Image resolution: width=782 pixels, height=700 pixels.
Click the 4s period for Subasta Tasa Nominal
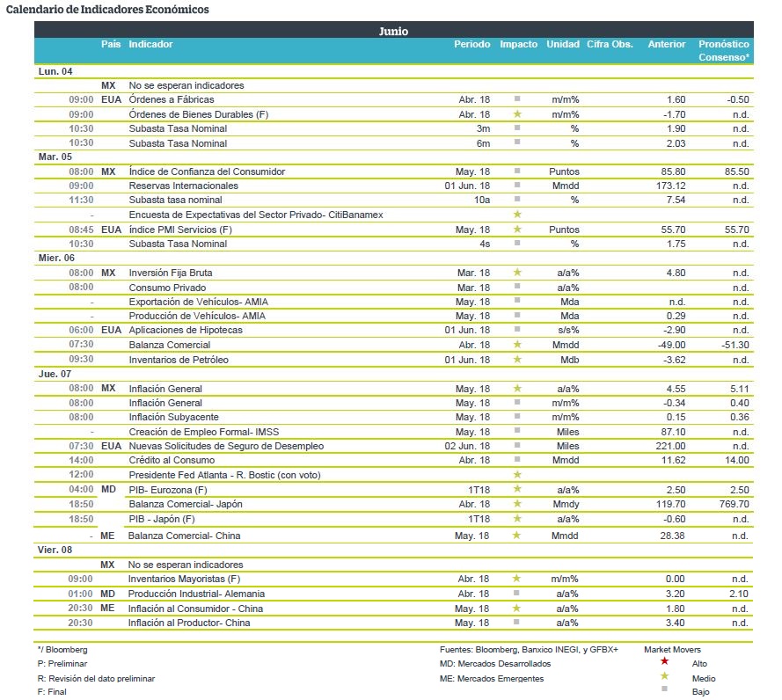(485, 244)
